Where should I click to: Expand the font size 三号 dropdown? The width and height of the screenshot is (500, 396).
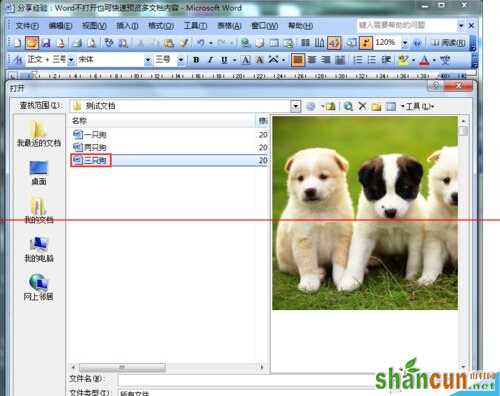pyautogui.click(x=180, y=60)
